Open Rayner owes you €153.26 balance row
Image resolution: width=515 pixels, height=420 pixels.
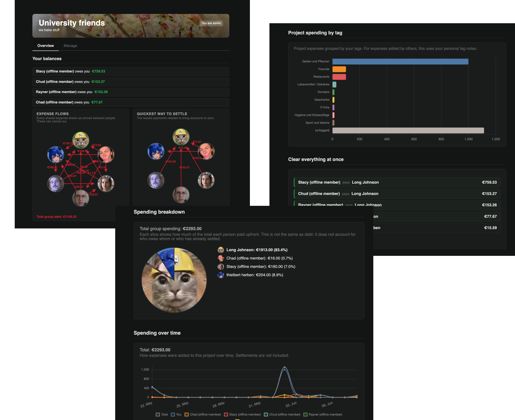pyautogui.click(x=131, y=92)
